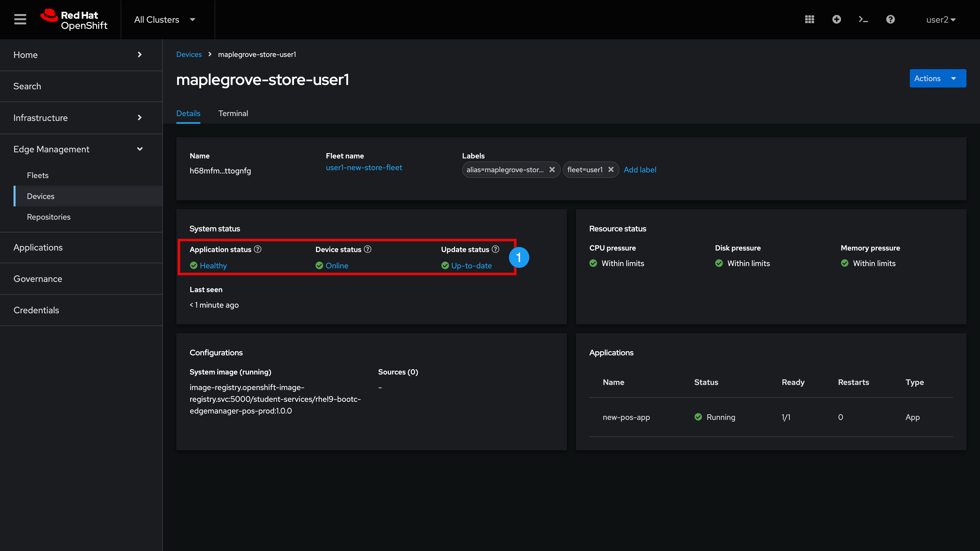Click CPU pressure green check icon
980x551 pixels.
(x=593, y=263)
